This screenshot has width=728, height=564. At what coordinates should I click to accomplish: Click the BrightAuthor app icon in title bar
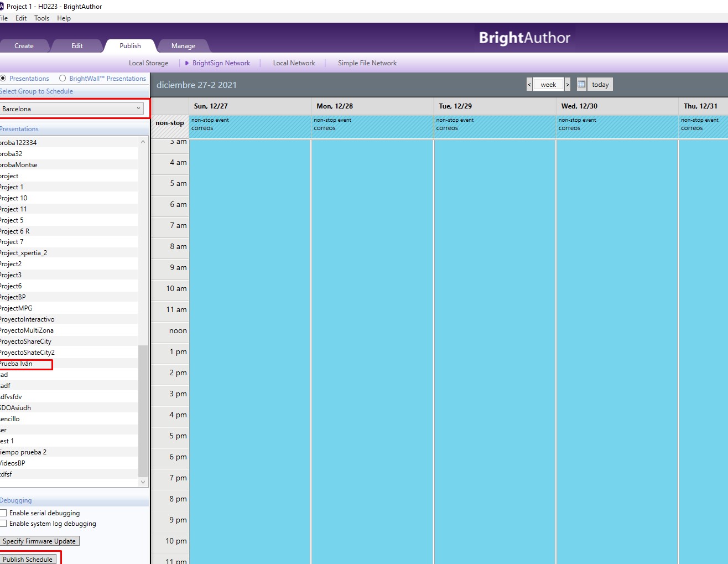coord(2,6)
